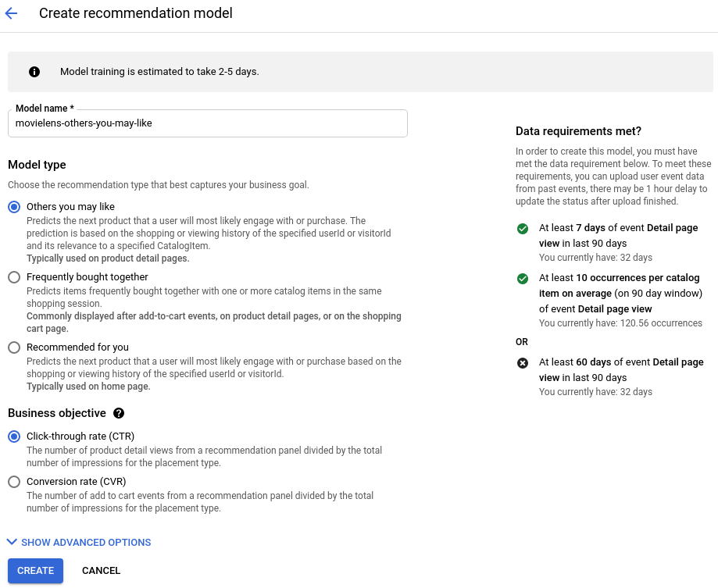Click the back arrow icon
Screen dimensions: 718x588
click(12, 13)
